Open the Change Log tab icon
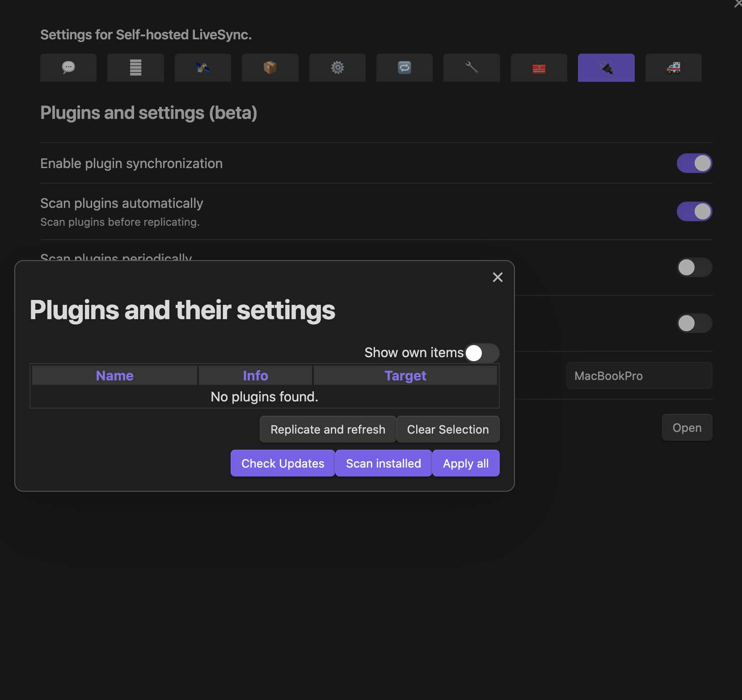 [x=68, y=68]
